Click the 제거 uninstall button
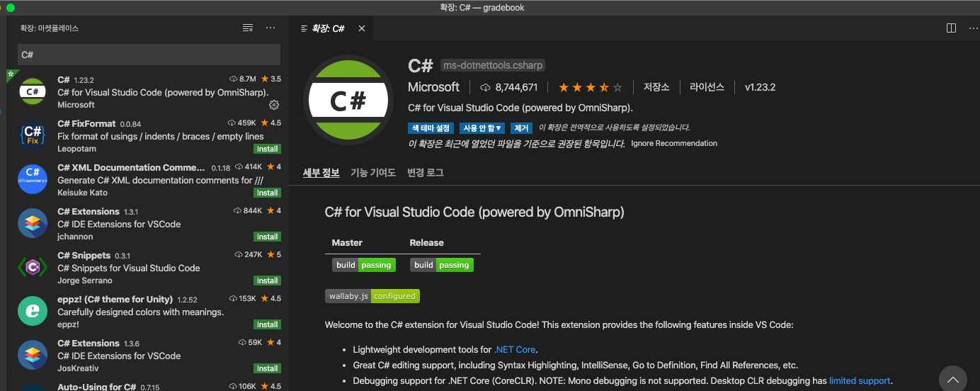The width and height of the screenshot is (980, 391). click(522, 128)
